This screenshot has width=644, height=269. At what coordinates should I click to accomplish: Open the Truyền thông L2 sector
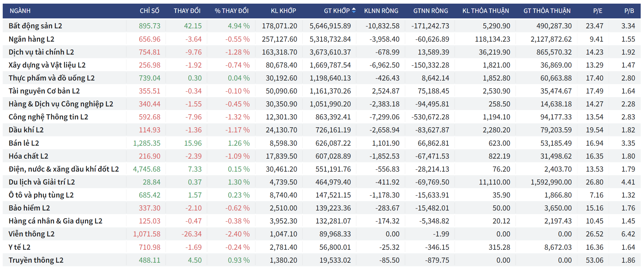36,260
